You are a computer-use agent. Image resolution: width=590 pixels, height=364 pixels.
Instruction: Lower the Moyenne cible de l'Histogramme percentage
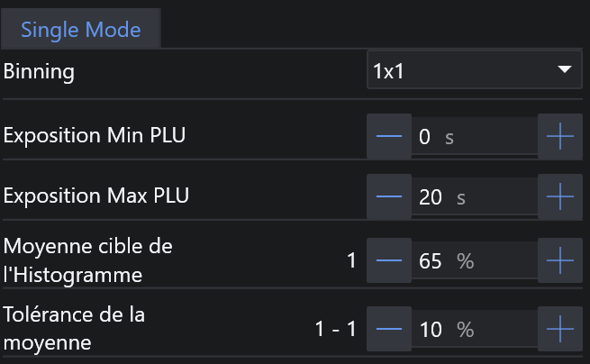389,261
